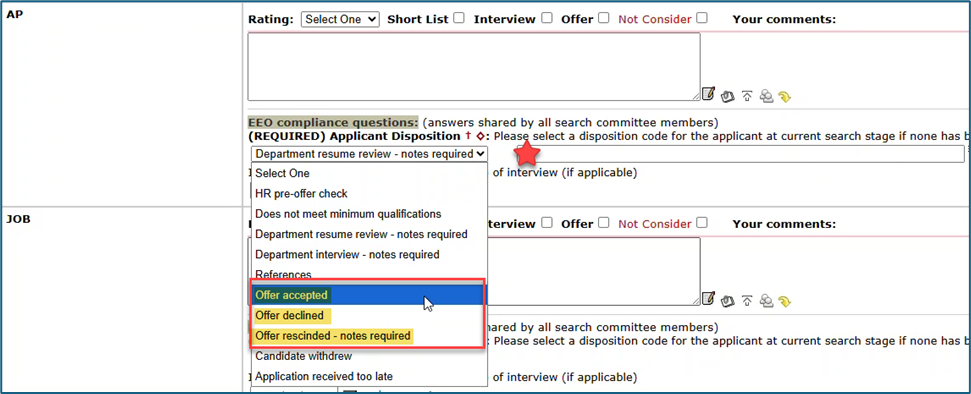Click upward arrow icon beside JOB comments
The height and width of the screenshot is (394, 971).
[x=747, y=301]
